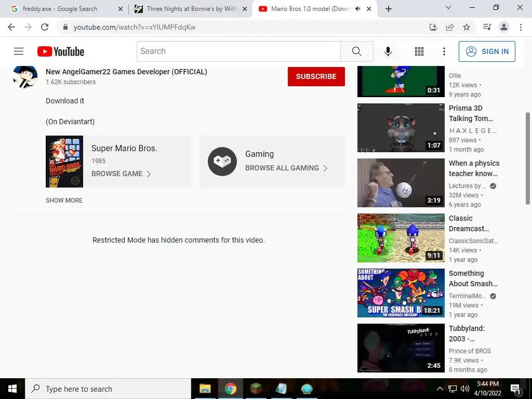Click the Prince of BROS channel name
Viewport: 532px width, 399px height.
point(470,351)
